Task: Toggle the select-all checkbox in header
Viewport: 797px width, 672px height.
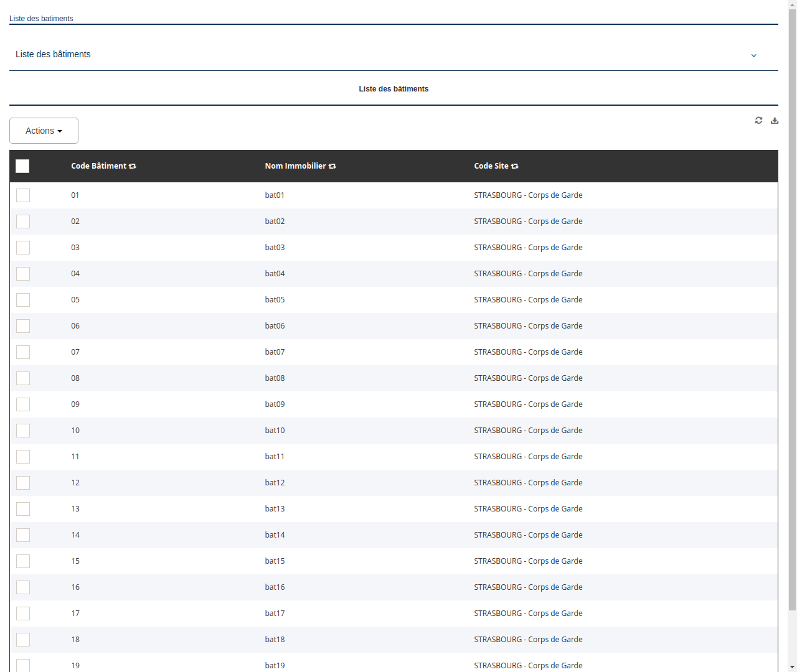Action: pyautogui.click(x=22, y=166)
